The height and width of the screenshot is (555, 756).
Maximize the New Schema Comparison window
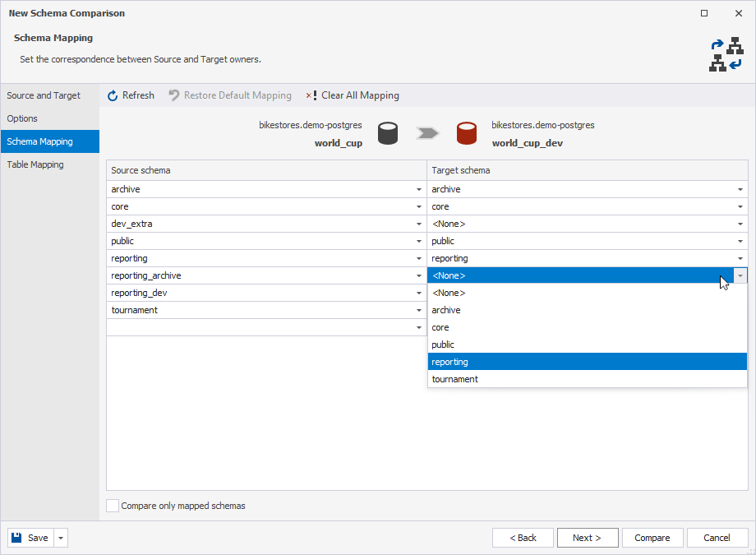pyautogui.click(x=704, y=13)
